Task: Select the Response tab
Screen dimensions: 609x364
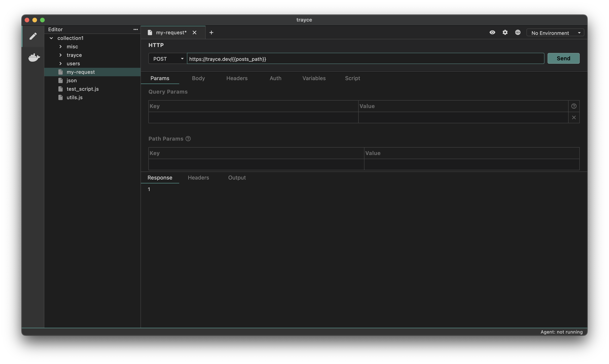Action: pos(160,178)
